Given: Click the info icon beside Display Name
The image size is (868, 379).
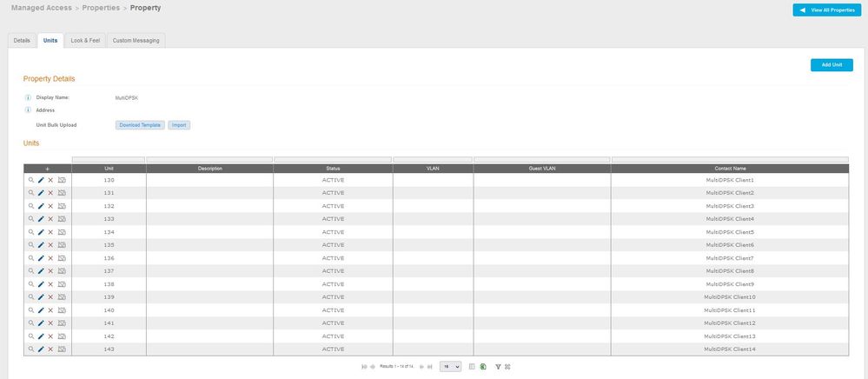Looking at the screenshot, I should click(x=29, y=98).
